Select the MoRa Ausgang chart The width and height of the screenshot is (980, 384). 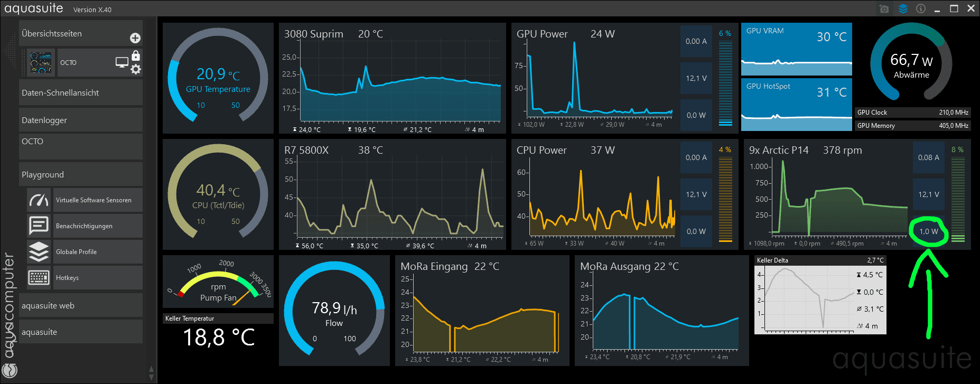662,311
